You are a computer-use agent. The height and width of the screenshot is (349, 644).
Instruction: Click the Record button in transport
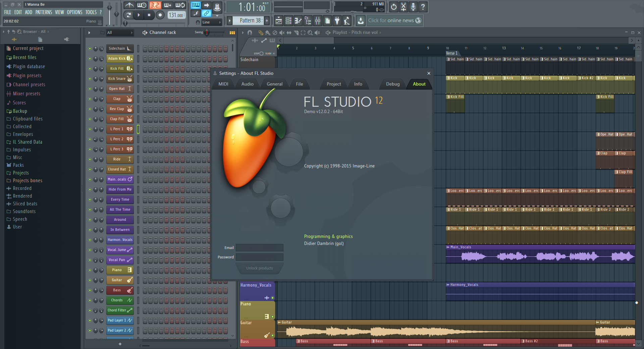160,15
